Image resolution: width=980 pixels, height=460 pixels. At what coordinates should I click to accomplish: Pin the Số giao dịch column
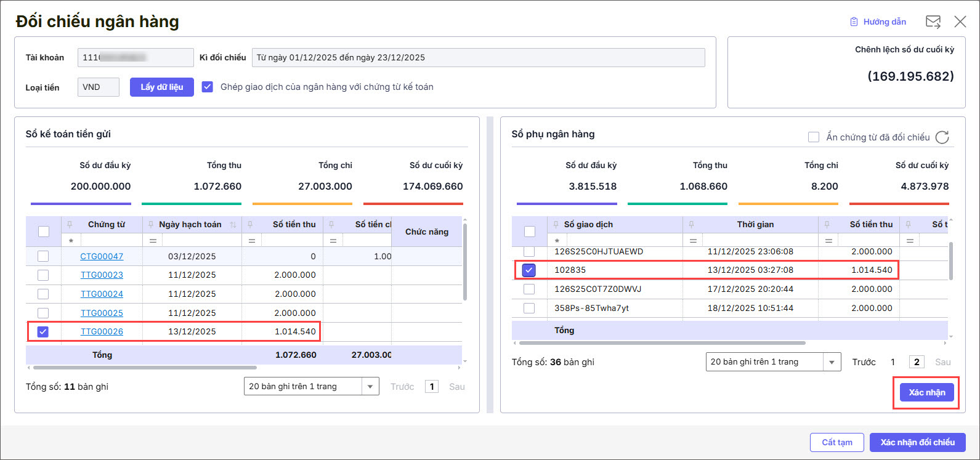(x=556, y=224)
